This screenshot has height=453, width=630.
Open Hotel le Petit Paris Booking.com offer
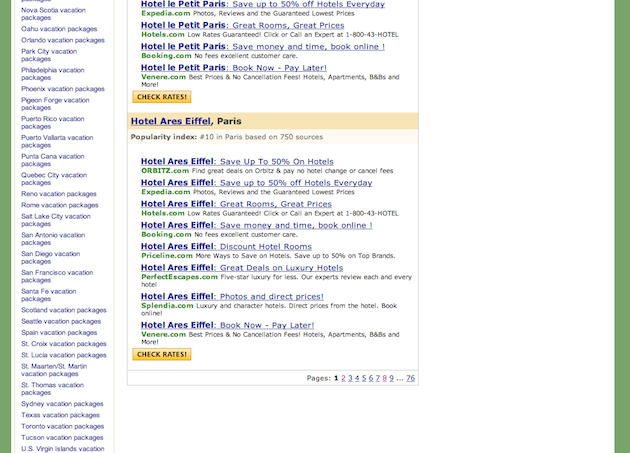[263, 47]
